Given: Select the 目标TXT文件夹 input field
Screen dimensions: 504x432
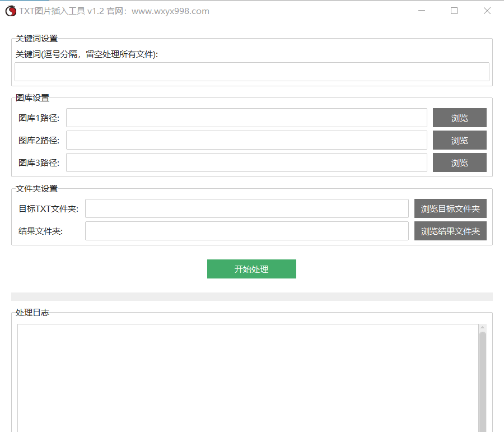Looking at the screenshot, I should 246,208.
